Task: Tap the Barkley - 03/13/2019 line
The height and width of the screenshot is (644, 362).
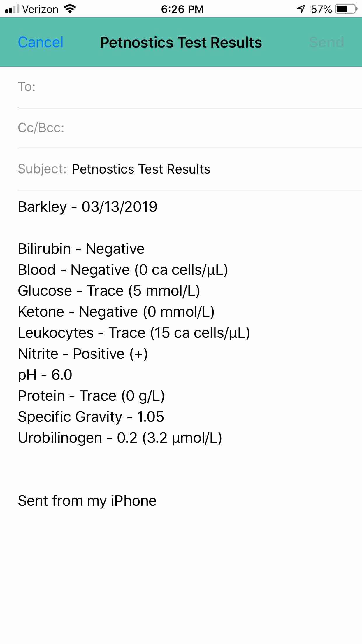Action: [x=87, y=207]
